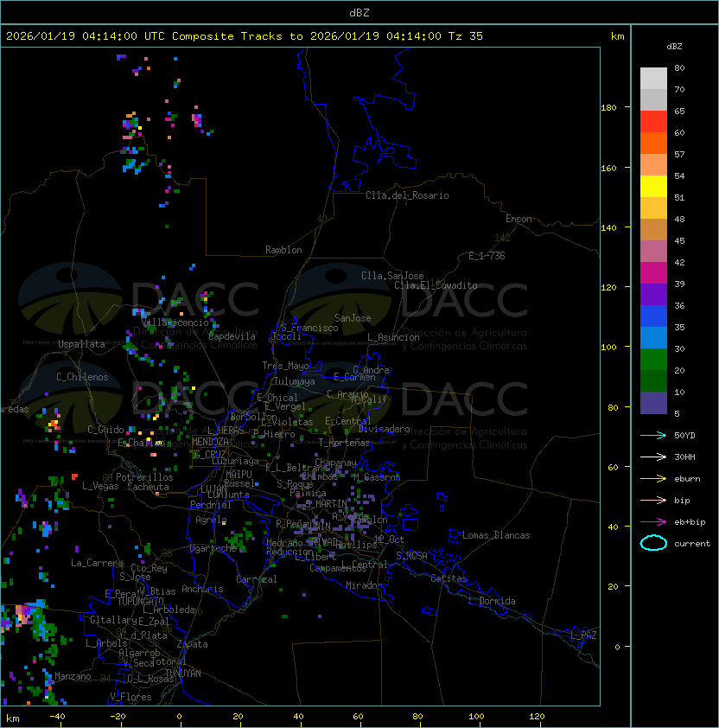Viewport: 719px width, 728px height.
Task: Click the 'Uspallata' map label
Action: tap(81, 344)
